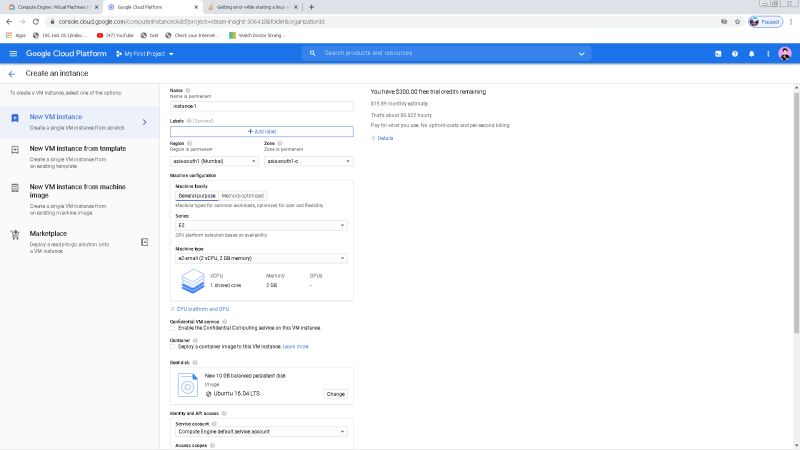Select New VM instance from template

79,157
